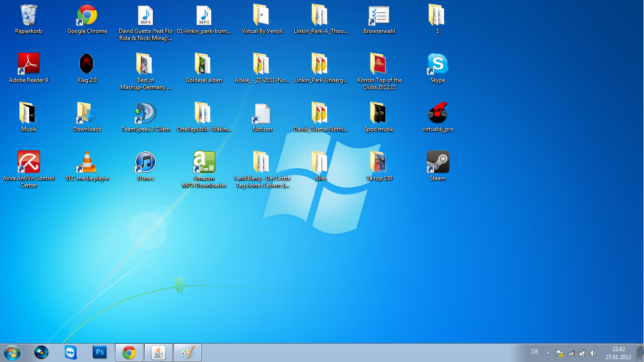The width and height of the screenshot is (644, 362).
Task: Select the Papierkorb recycle bin
Action: [29, 15]
